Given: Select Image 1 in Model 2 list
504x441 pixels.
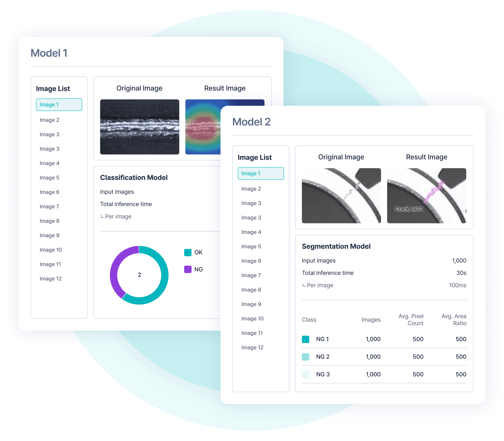Looking at the screenshot, I should (261, 174).
